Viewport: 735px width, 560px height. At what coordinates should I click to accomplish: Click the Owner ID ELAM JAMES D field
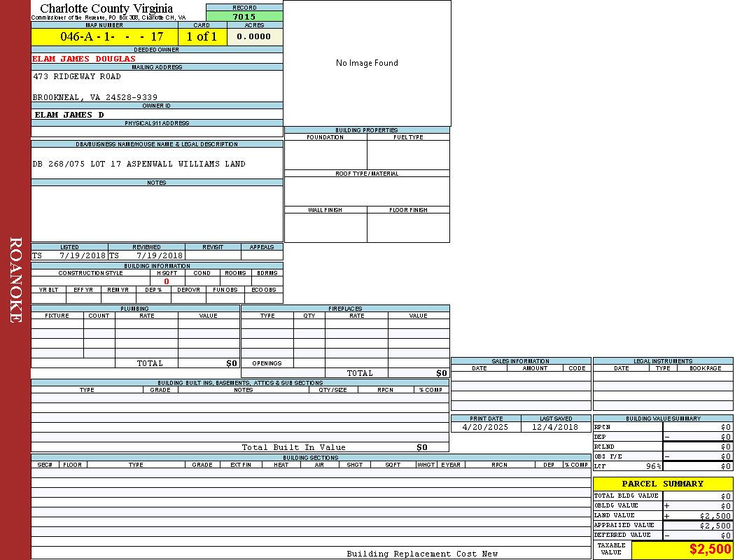(69, 114)
